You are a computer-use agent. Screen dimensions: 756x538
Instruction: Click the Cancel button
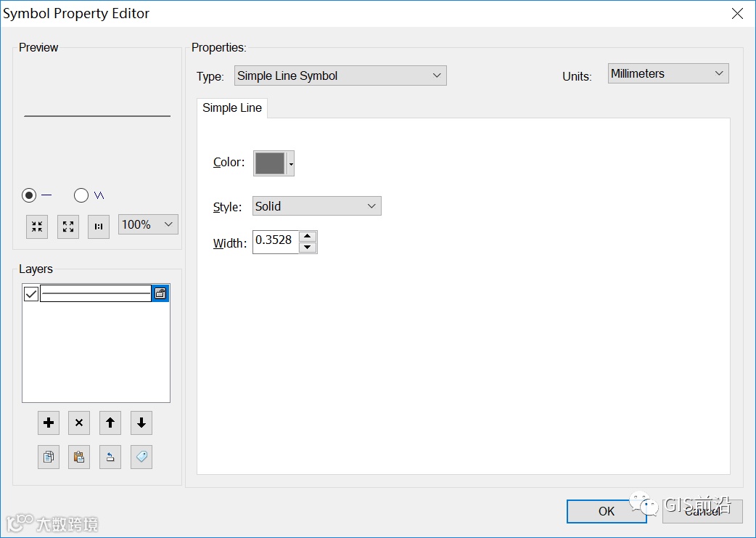[702, 511]
